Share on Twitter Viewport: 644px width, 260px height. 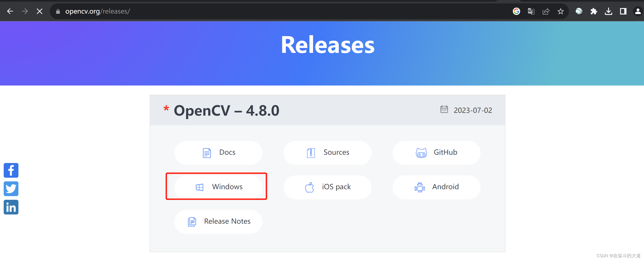[11, 189]
